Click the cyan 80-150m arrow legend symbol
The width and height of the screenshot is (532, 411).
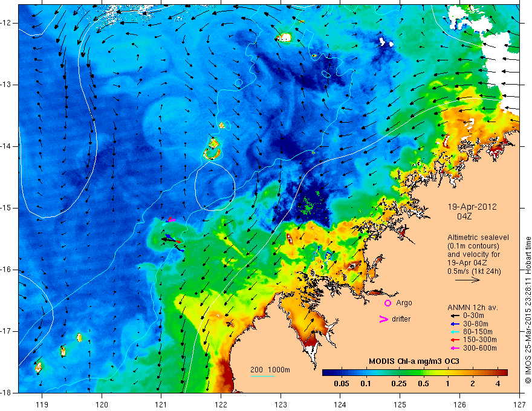pos(454,332)
